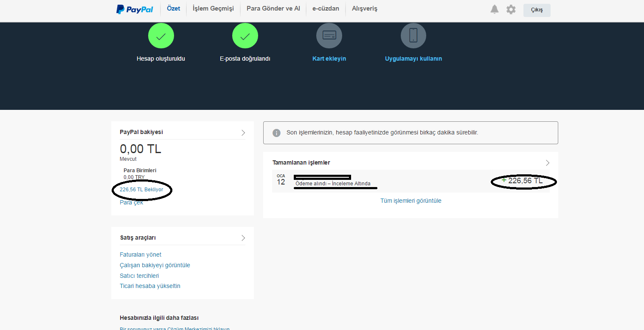Click the card icon above Kart ekleyin

coord(329,35)
